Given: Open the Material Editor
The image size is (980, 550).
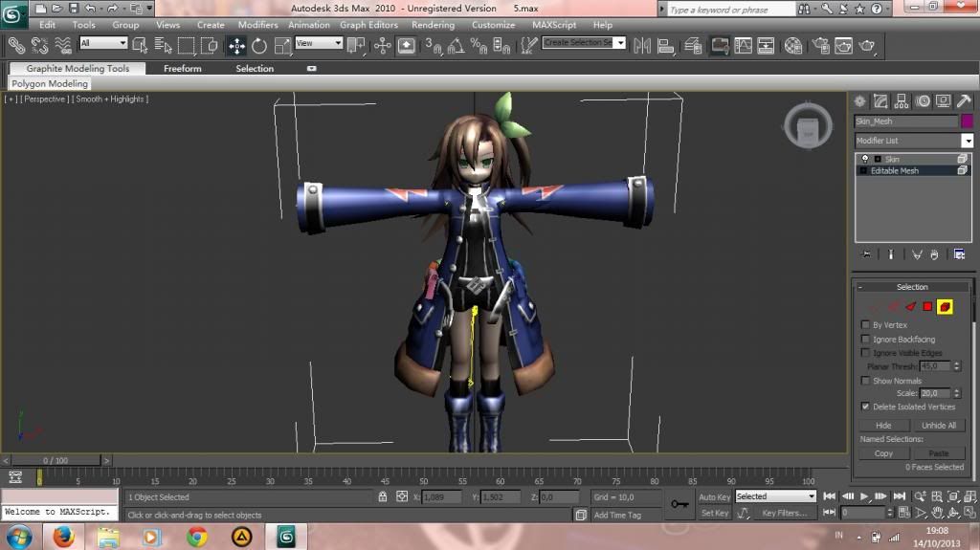Looking at the screenshot, I should (793, 46).
